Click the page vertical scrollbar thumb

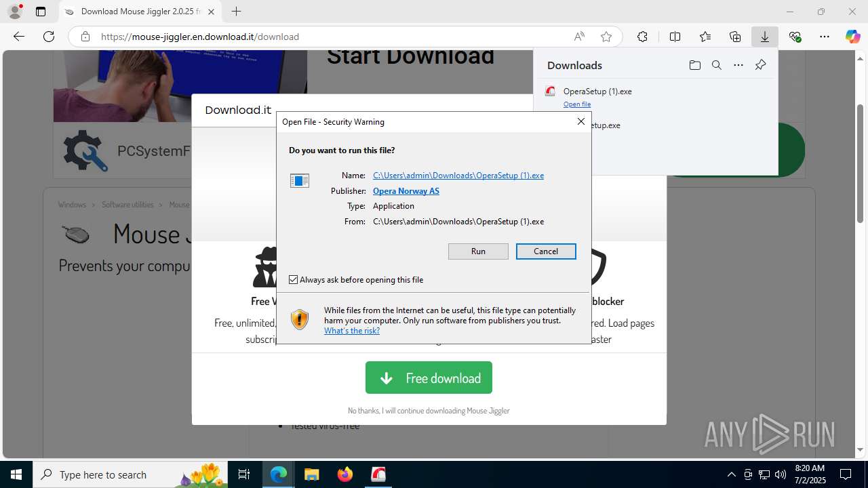(x=861, y=163)
